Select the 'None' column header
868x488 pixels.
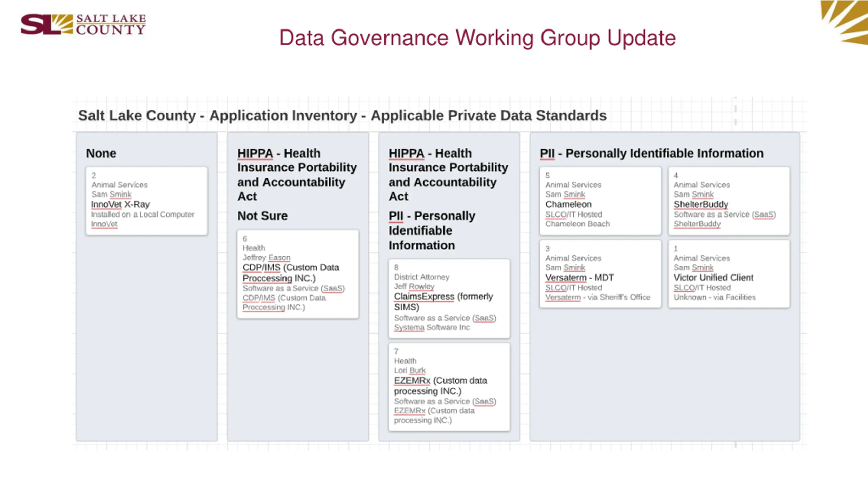(101, 153)
